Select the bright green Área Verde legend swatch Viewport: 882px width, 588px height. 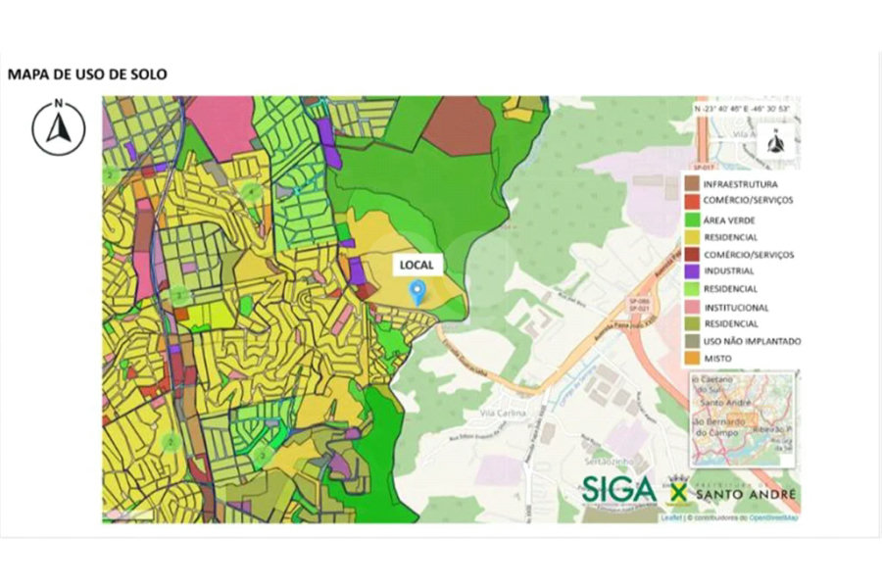pyautogui.click(x=692, y=220)
